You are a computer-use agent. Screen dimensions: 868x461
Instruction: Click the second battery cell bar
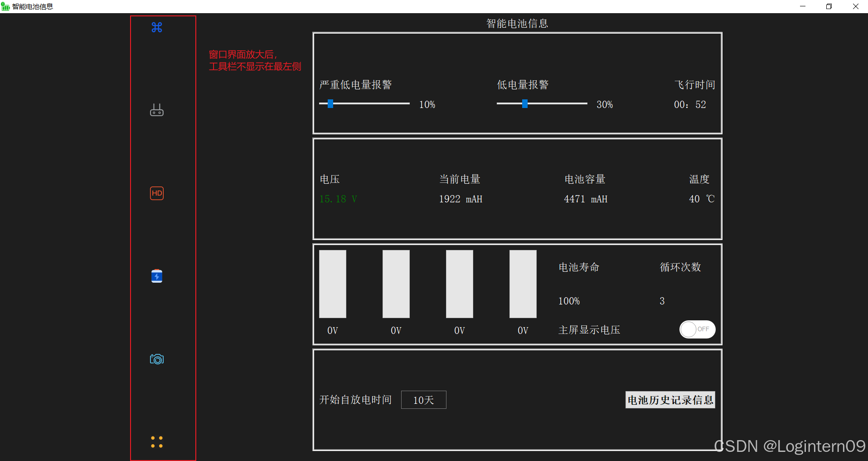(396, 284)
